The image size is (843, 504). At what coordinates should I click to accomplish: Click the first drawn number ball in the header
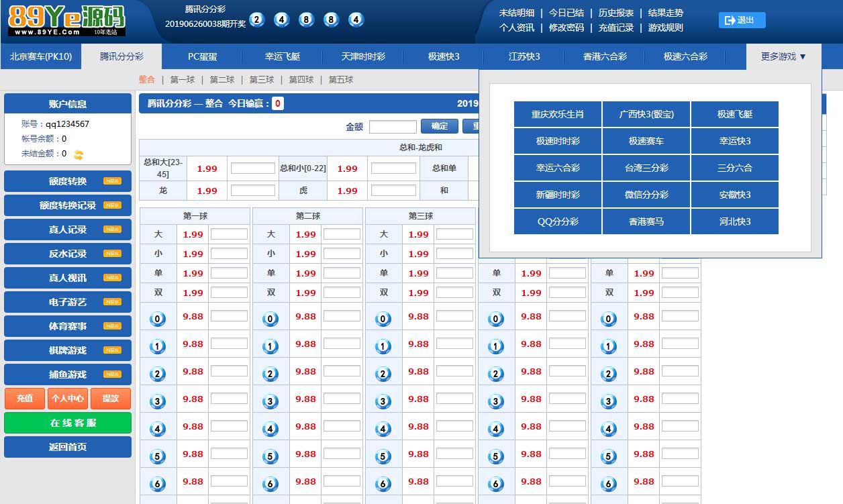click(x=256, y=19)
